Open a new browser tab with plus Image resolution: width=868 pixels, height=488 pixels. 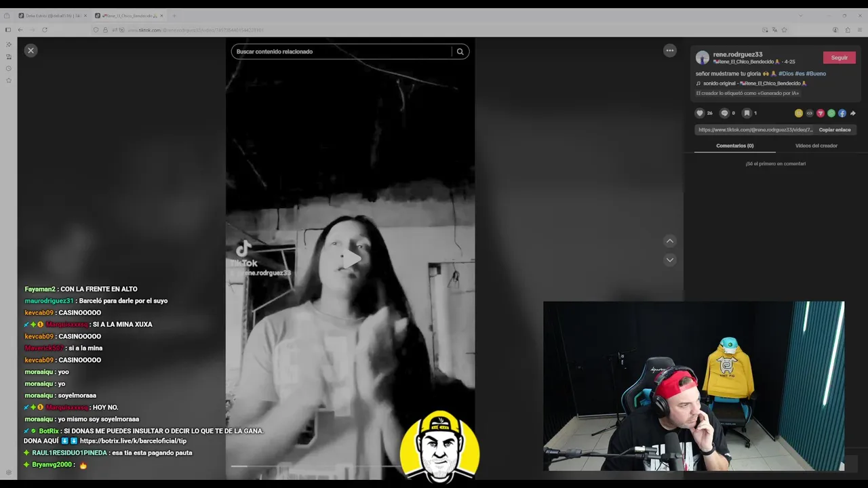[x=174, y=16]
